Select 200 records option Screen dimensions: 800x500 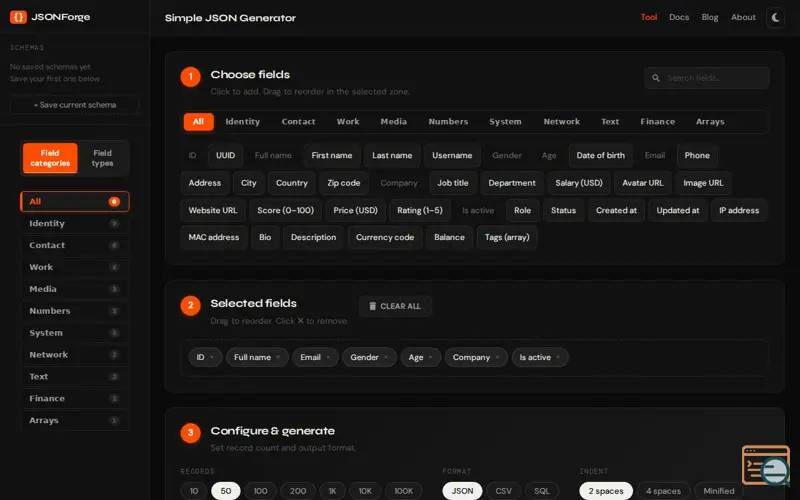pyautogui.click(x=298, y=491)
